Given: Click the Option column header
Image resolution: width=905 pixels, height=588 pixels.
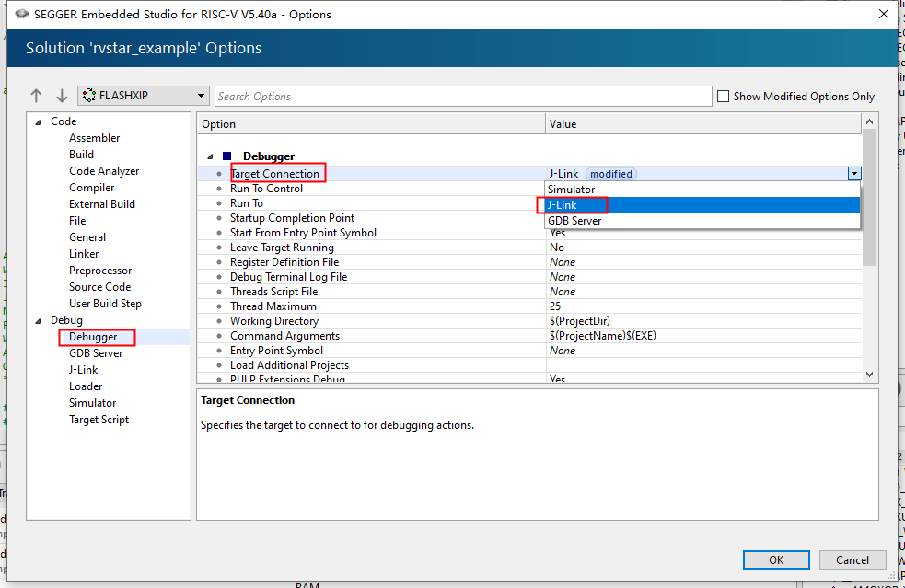Looking at the screenshot, I should click(372, 124).
